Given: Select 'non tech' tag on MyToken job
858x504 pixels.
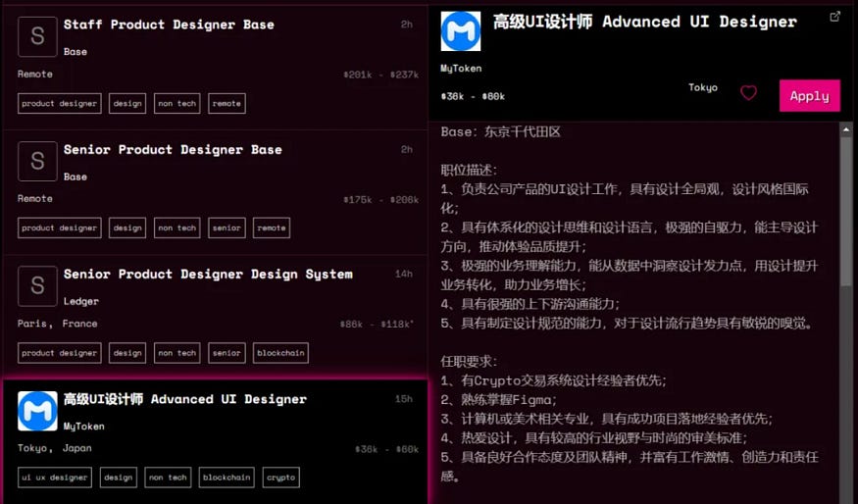Looking at the screenshot, I should [x=168, y=478].
